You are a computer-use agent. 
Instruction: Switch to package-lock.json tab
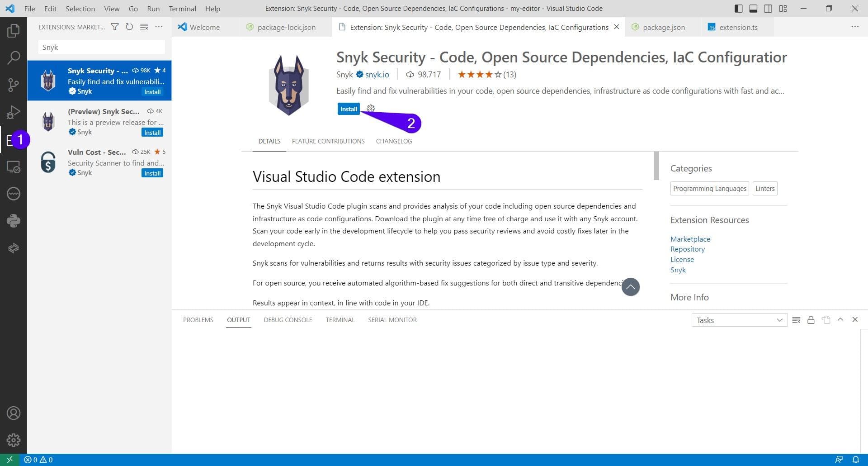[x=286, y=27]
